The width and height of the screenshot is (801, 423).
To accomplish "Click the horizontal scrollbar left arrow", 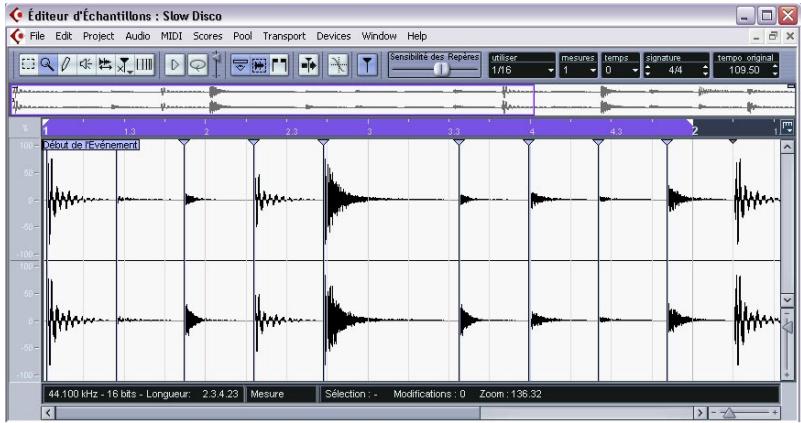I will (49, 412).
